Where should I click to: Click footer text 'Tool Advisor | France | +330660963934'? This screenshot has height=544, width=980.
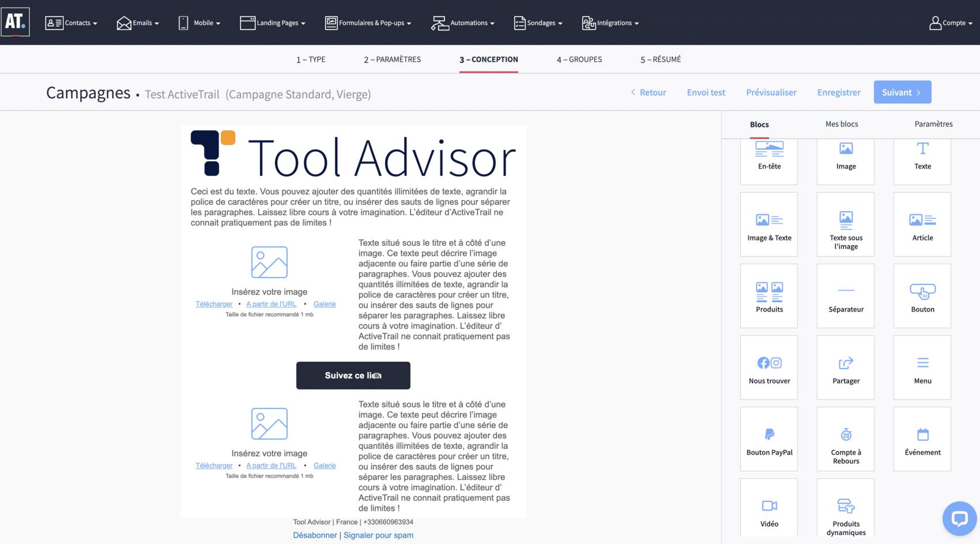click(353, 522)
